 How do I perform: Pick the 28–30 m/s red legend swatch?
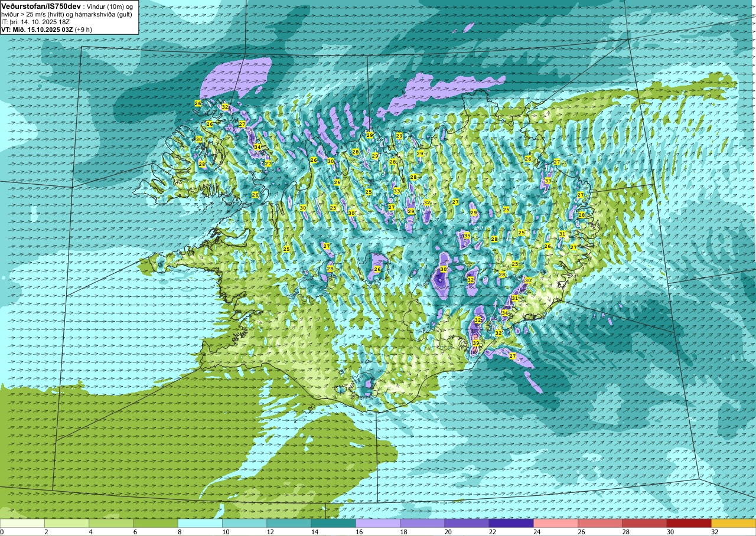point(644,523)
